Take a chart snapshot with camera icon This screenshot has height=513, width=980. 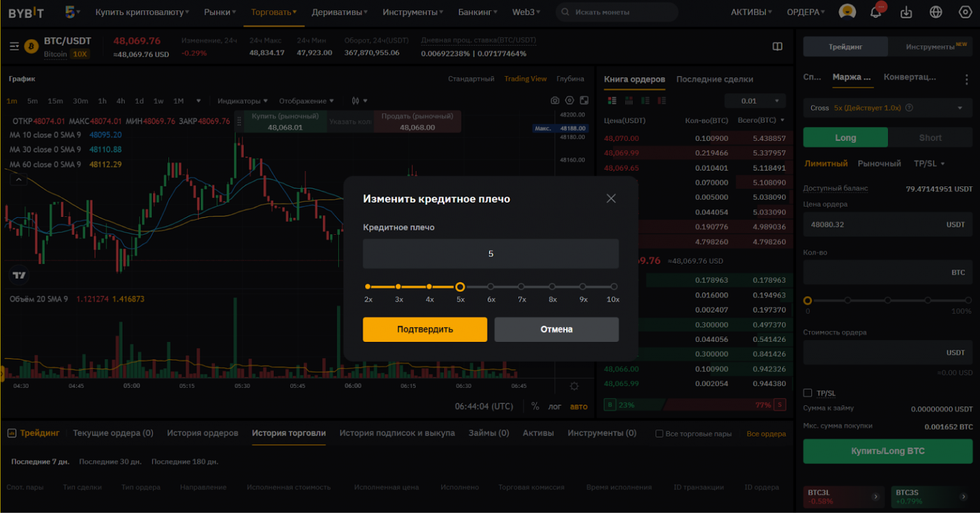pos(555,101)
